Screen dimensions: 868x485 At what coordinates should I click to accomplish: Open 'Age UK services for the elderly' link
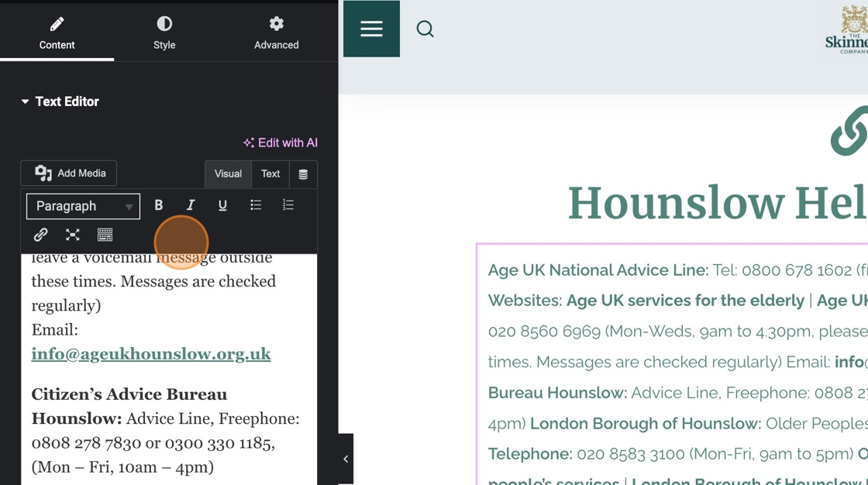point(685,301)
